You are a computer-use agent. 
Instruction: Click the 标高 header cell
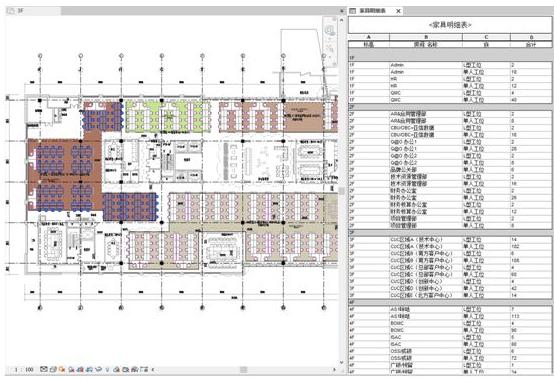pos(369,44)
